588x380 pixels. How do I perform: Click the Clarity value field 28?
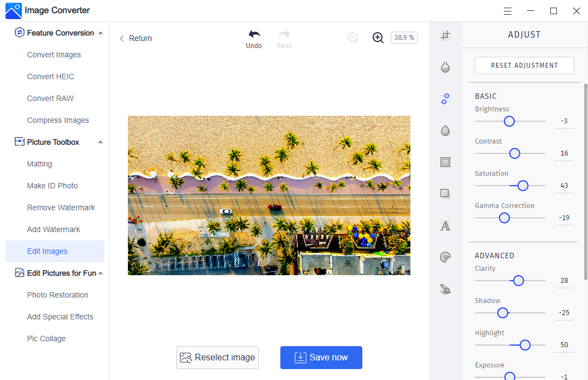(x=564, y=281)
